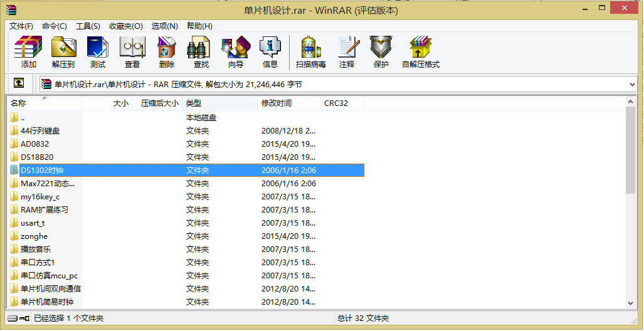Click status text 已经选择 1 个文件夹
This screenshot has width=644, height=331.
point(68,318)
